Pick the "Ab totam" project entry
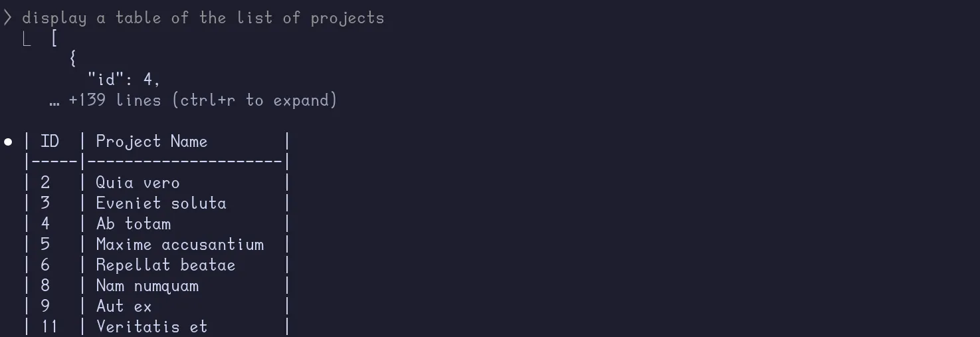This screenshot has width=980, height=337. tap(133, 224)
